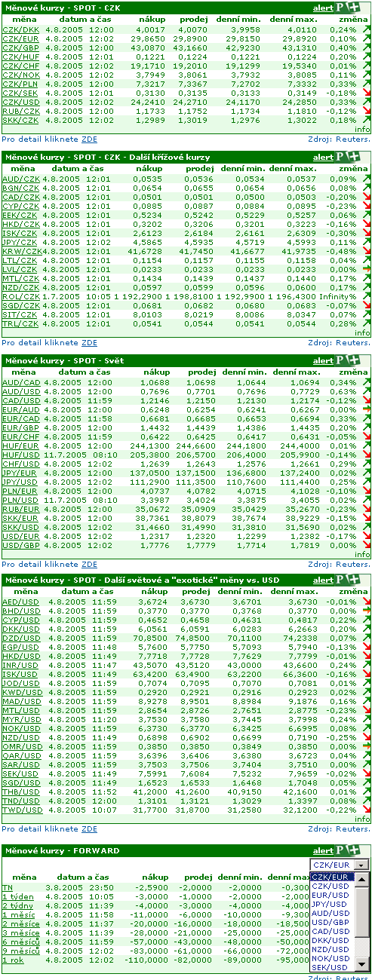Image resolution: width=372 pixels, height=980 pixels.
Task: Click the plus icon in the SPOT - CZK header
Action: coord(354,7)
